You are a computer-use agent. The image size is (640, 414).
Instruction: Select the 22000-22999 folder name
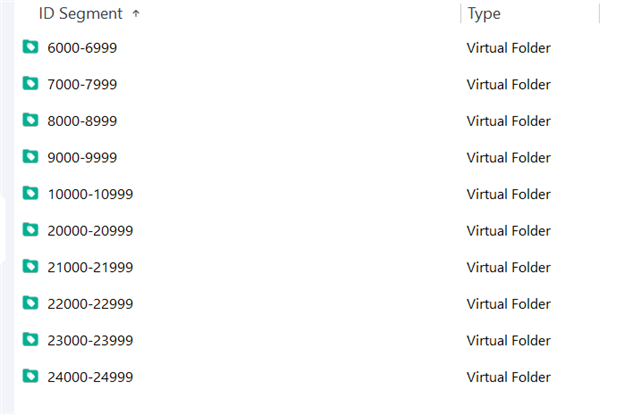tap(90, 304)
